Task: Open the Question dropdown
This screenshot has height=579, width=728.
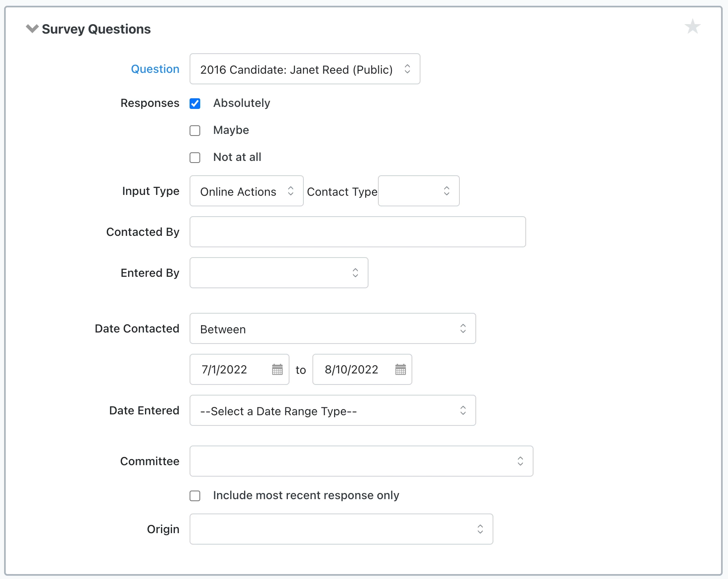Action: coord(305,69)
